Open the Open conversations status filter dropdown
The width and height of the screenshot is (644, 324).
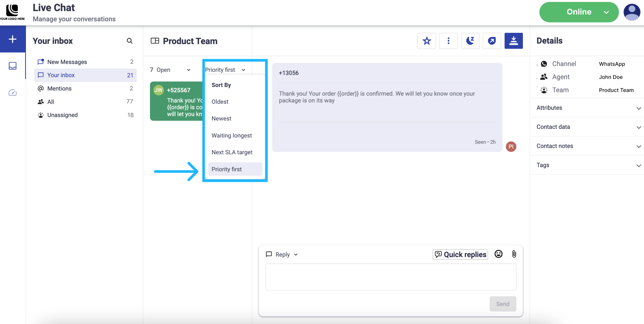170,70
